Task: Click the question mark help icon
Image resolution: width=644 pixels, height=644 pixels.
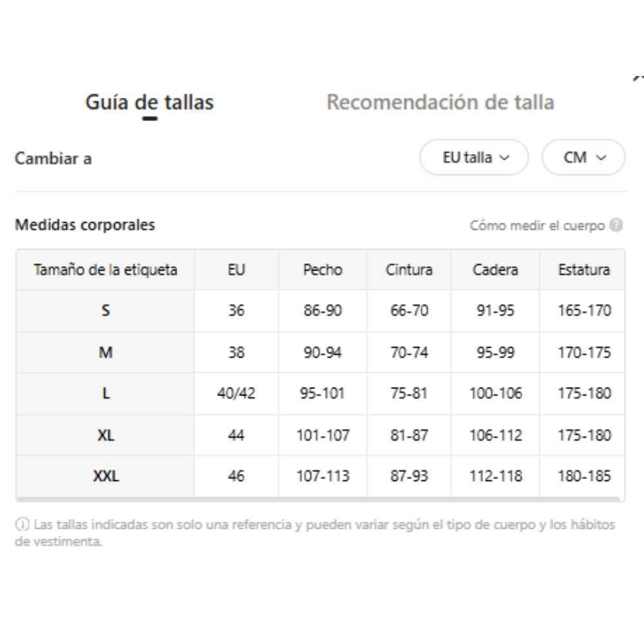Action: coord(616,225)
